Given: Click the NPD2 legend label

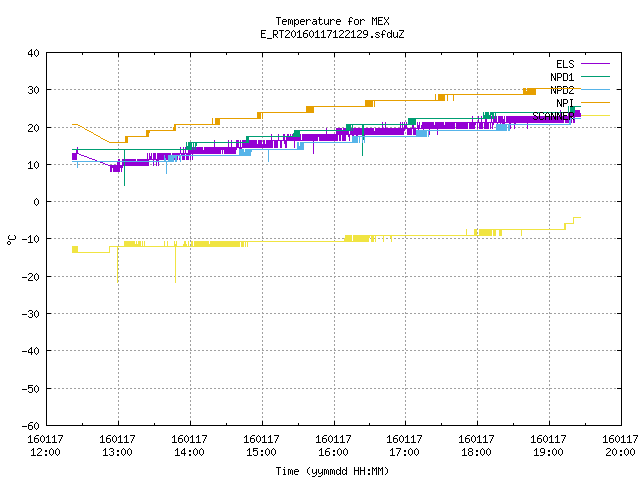Looking at the screenshot, I should [562, 90].
